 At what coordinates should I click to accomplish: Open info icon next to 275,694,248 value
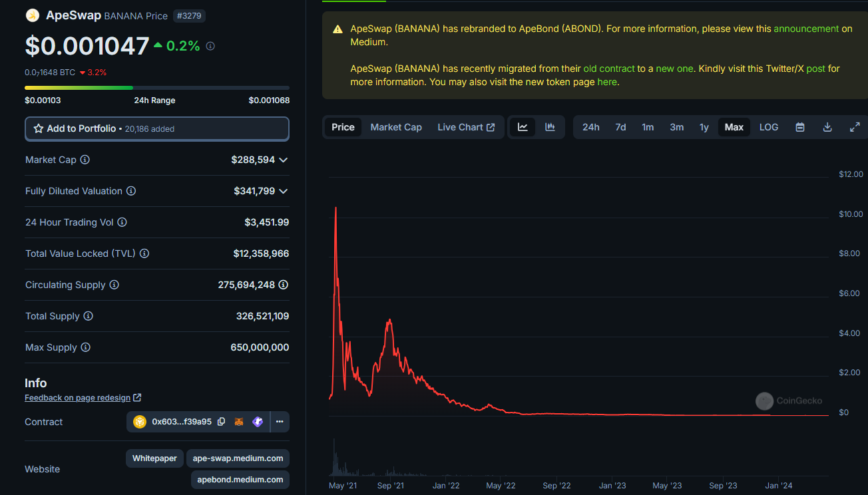tap(284, 285)
